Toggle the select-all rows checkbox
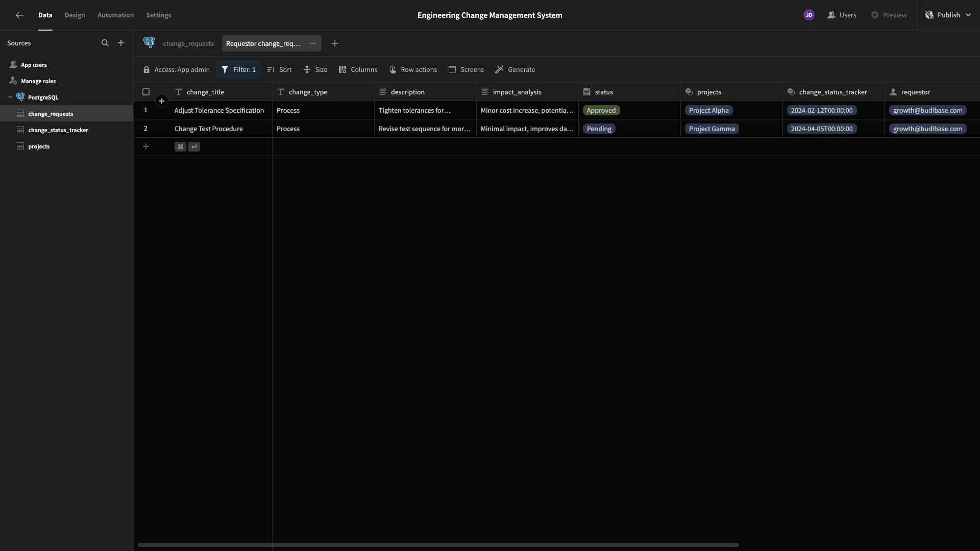This screenshot has width=980, height=551. click(x=146, y=92)
